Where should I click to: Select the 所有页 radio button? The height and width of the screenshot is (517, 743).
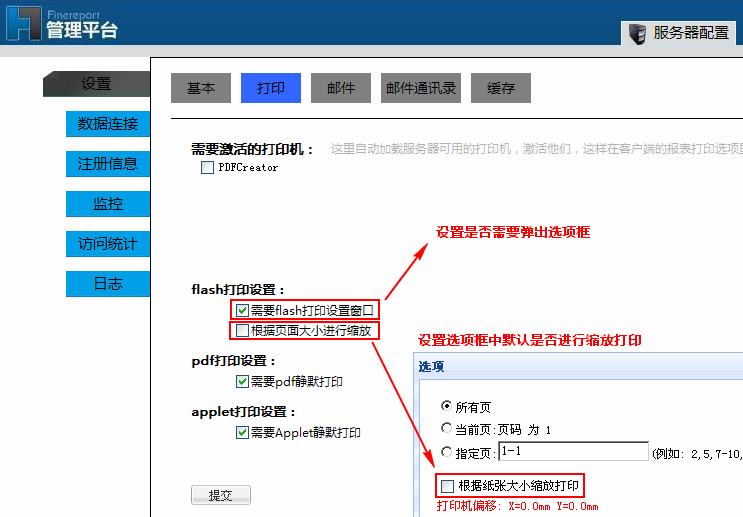click(446, 406)
